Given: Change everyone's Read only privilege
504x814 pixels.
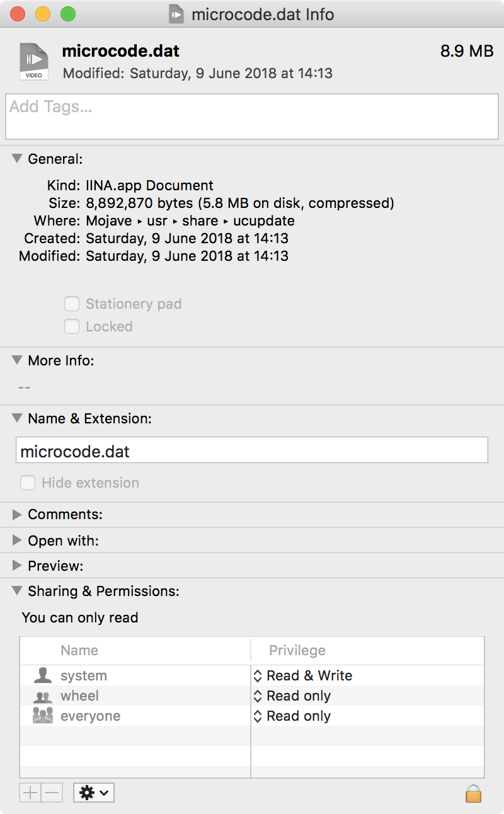Looking at the screenshot, I should tap(292, 716).
